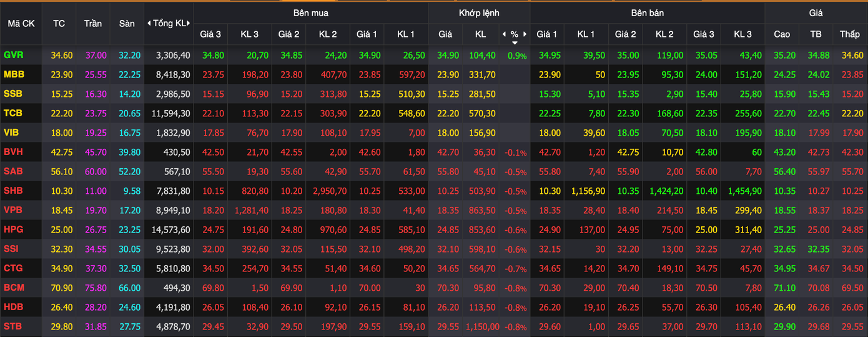Click right arrow next to % column

[x=525, y=34]
